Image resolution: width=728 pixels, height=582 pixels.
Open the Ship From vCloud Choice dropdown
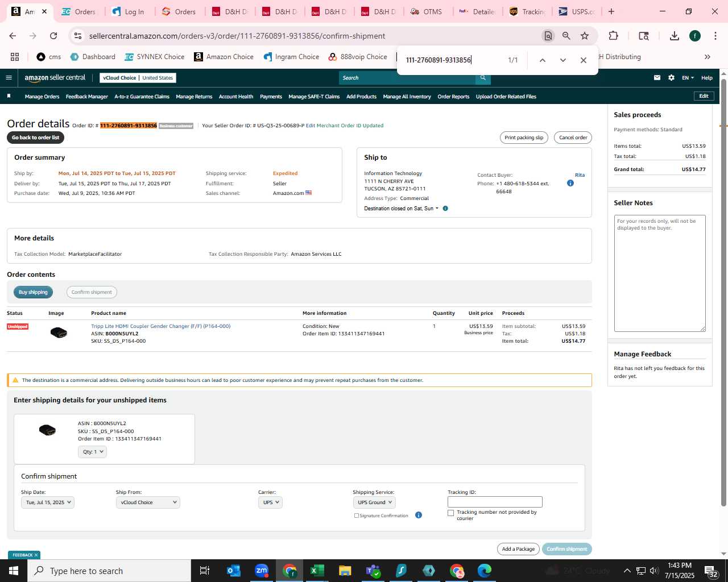pos(148,502)
